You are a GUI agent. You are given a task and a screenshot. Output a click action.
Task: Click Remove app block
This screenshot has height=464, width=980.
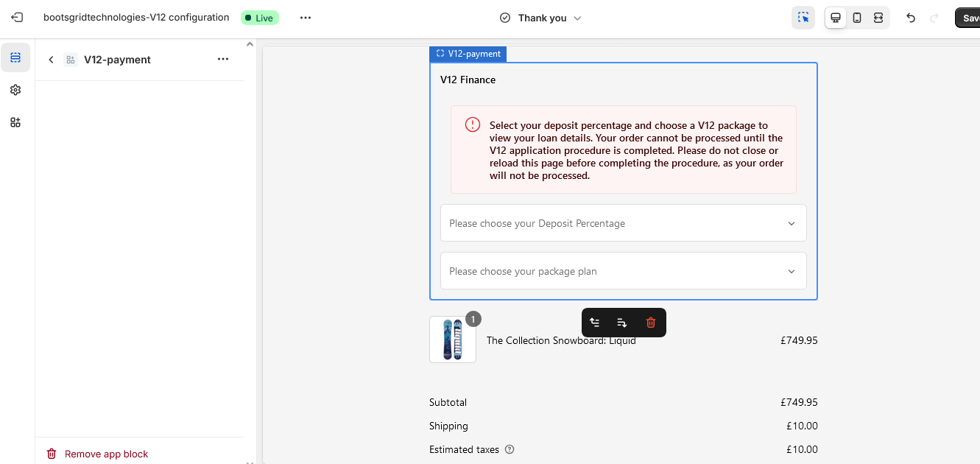[98, 454]
